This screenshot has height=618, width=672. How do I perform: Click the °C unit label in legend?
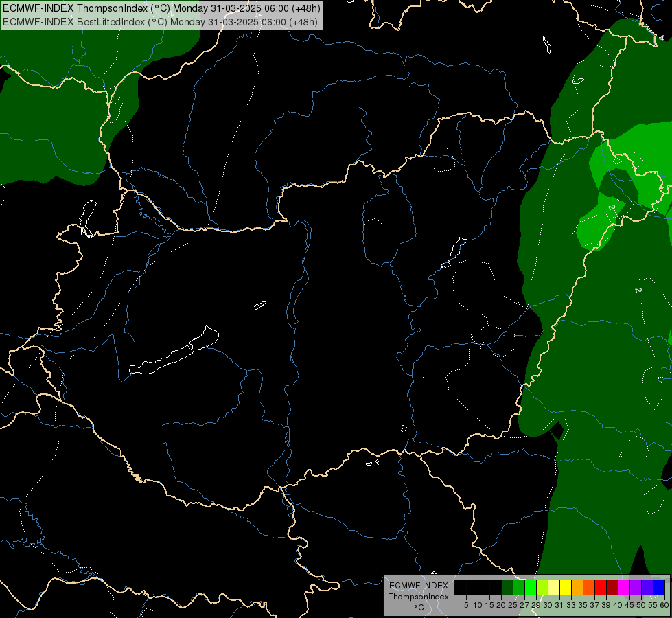(x=419, y=607)
